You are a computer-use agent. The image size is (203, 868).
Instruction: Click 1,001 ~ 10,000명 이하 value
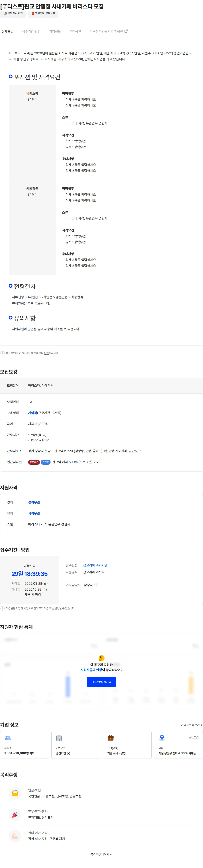coord(19,753)
